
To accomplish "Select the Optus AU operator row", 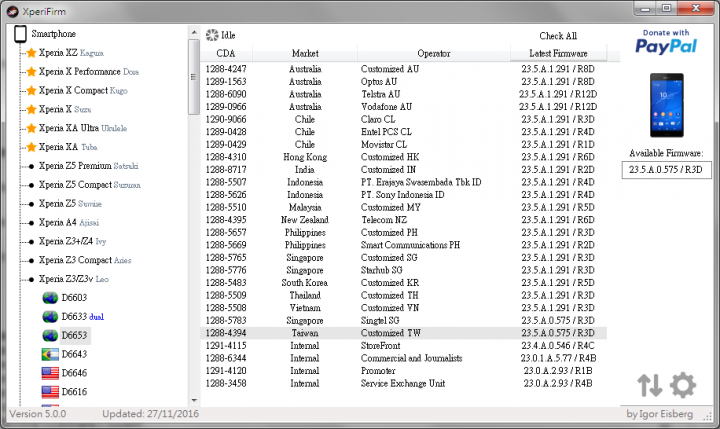I will click(x=404, y=81).
